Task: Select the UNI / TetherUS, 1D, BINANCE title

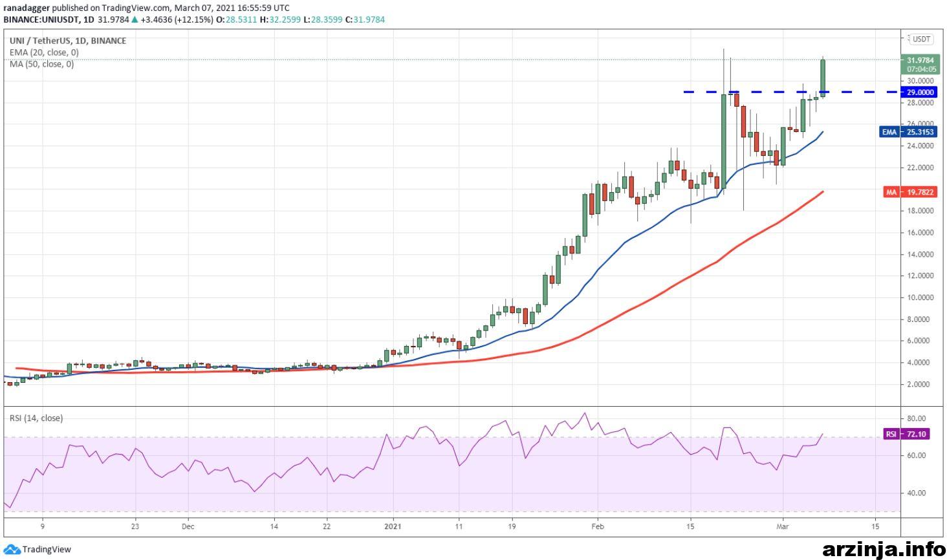Action: 68,41
